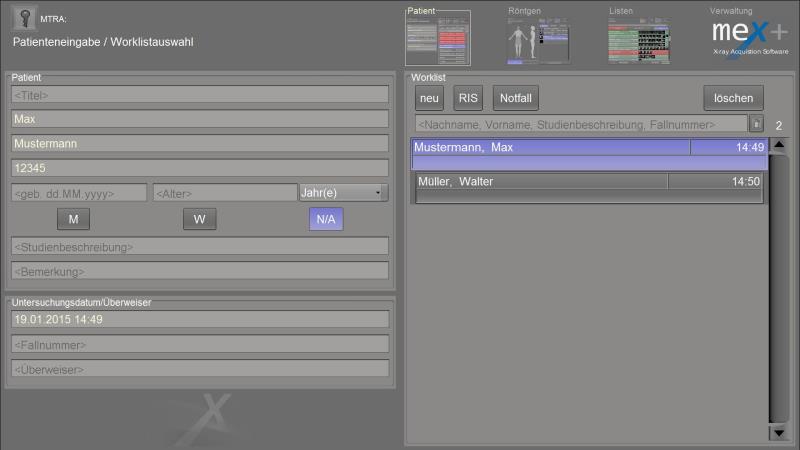Click the löschen button
Image resolution: width=800 pixels, height=450 pixels.
[x=733, y=98]
